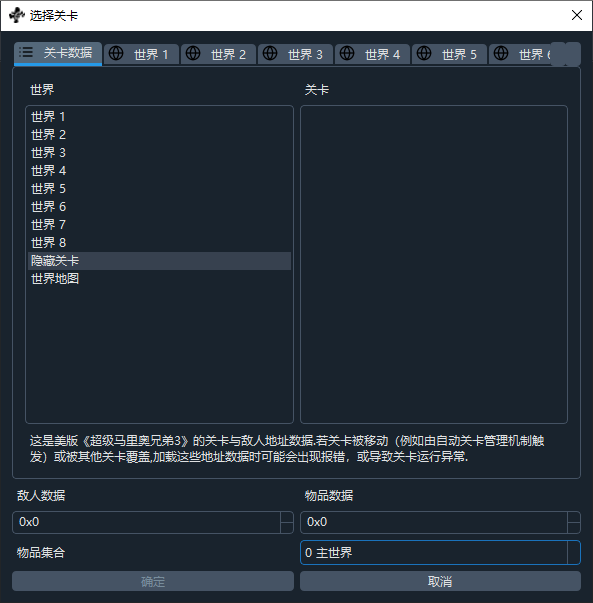The width and height of the screenshot is (593, 603).
Task: Open the 世界 2 tab
Action: click(218, 54)
